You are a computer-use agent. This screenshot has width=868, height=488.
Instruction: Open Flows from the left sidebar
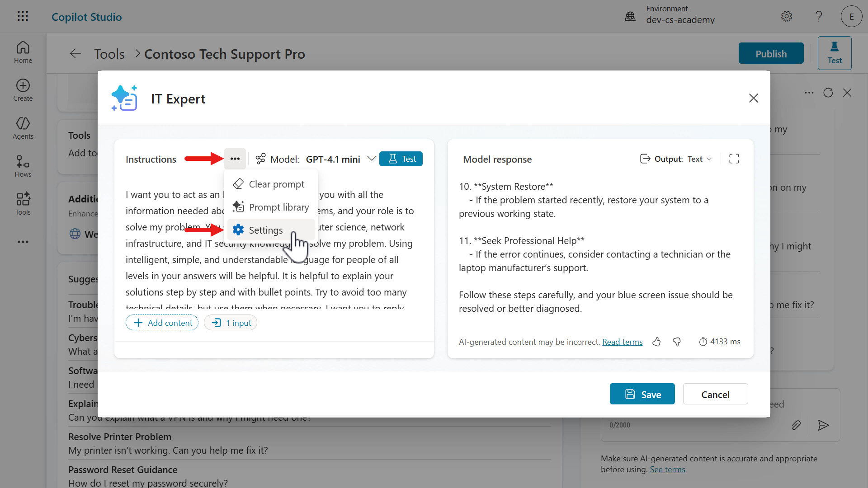[23, 166]
